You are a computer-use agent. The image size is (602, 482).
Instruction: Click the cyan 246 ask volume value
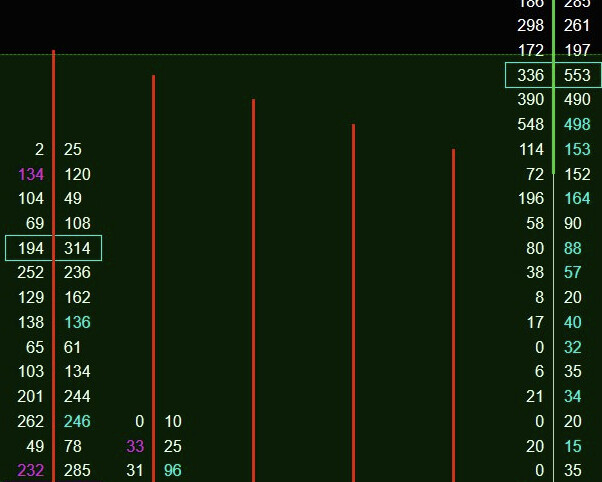pyautogui.click(x=77, y=421)
